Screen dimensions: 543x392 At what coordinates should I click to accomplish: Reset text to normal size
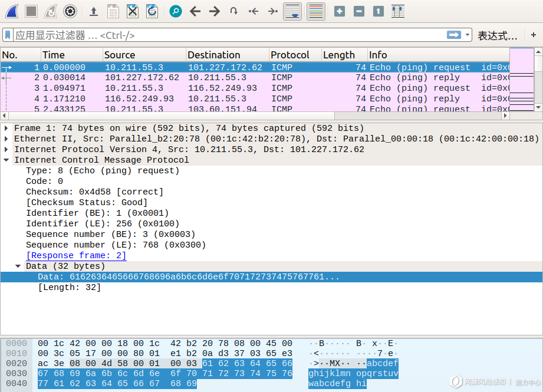(x=378, y=11)
